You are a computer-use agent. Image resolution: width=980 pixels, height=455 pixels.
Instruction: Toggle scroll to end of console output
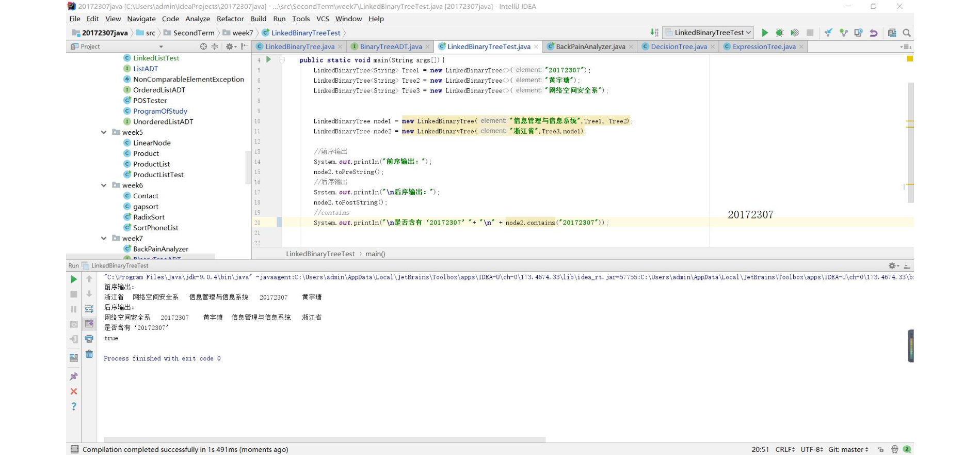click(89, 324)
